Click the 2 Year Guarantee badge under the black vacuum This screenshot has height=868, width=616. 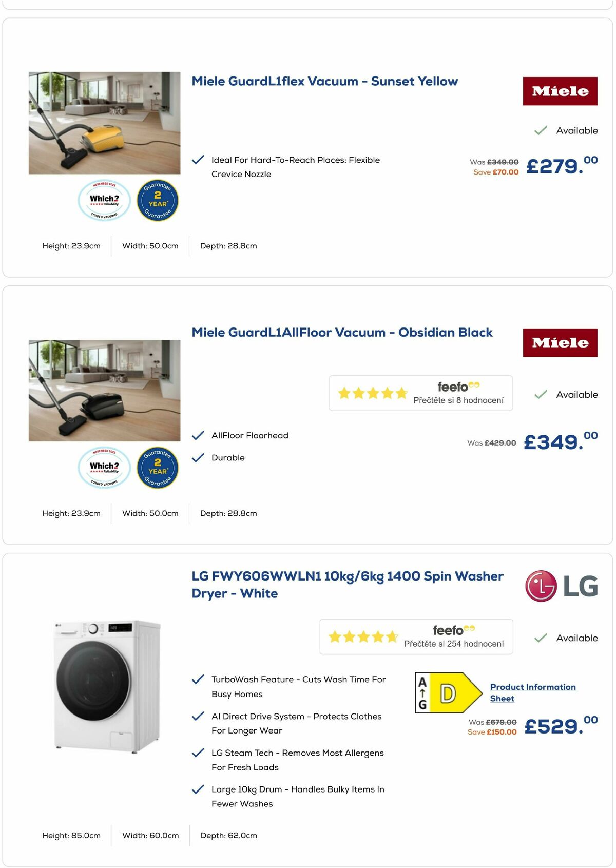pos(158,468)
